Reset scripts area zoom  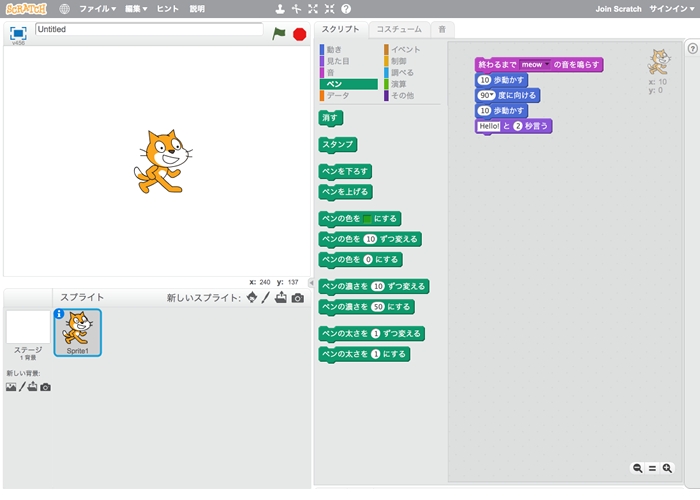pos(652,468)
